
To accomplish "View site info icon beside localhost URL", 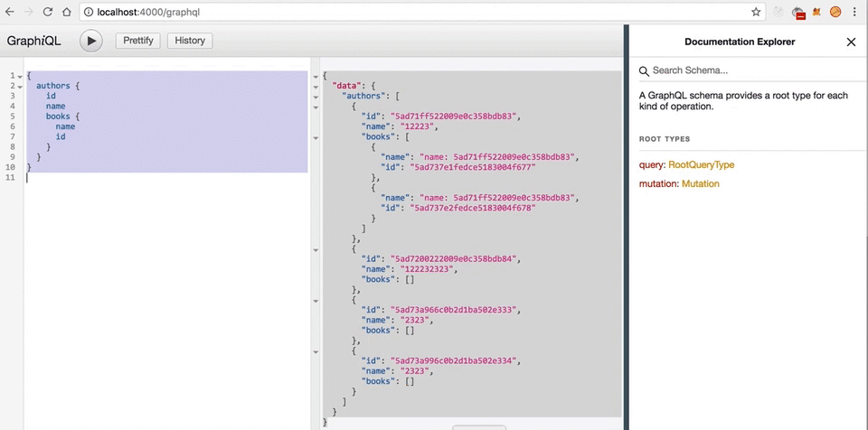I will (89, 12).
